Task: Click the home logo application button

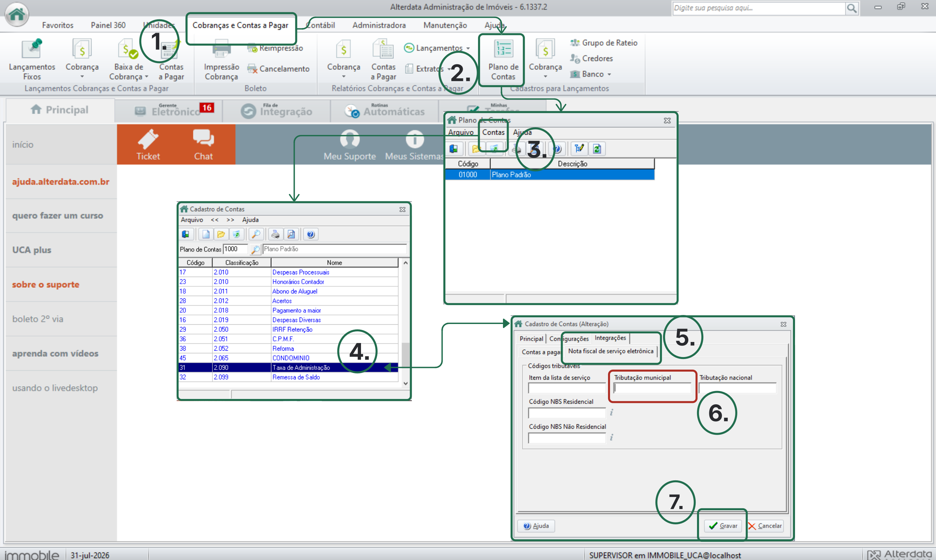Action: tap(17, 14)
